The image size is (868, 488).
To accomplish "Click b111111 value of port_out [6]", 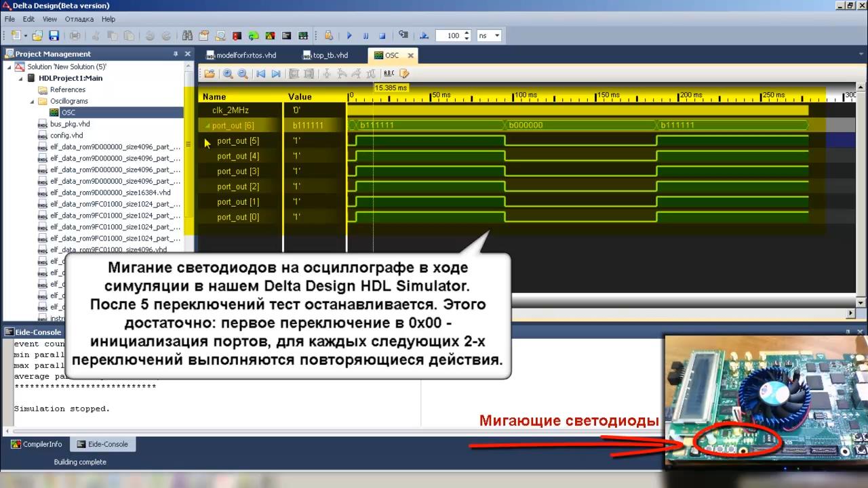I will [308, 125].
